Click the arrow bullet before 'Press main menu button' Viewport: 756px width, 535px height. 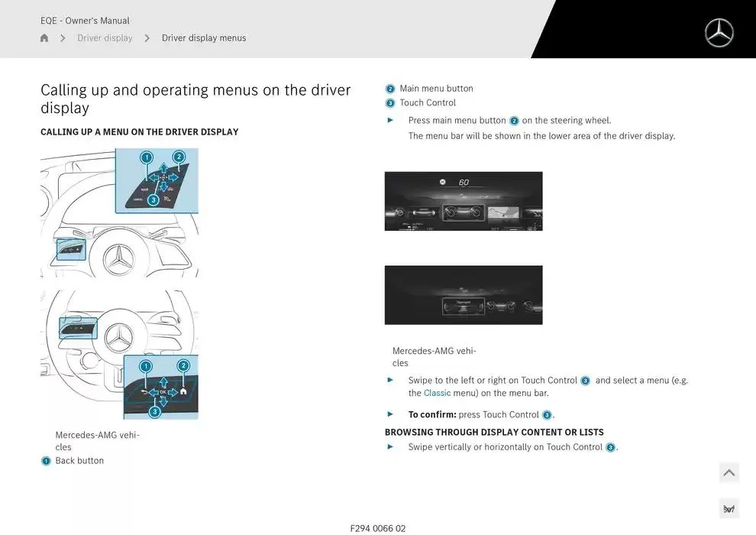[390, 120]
